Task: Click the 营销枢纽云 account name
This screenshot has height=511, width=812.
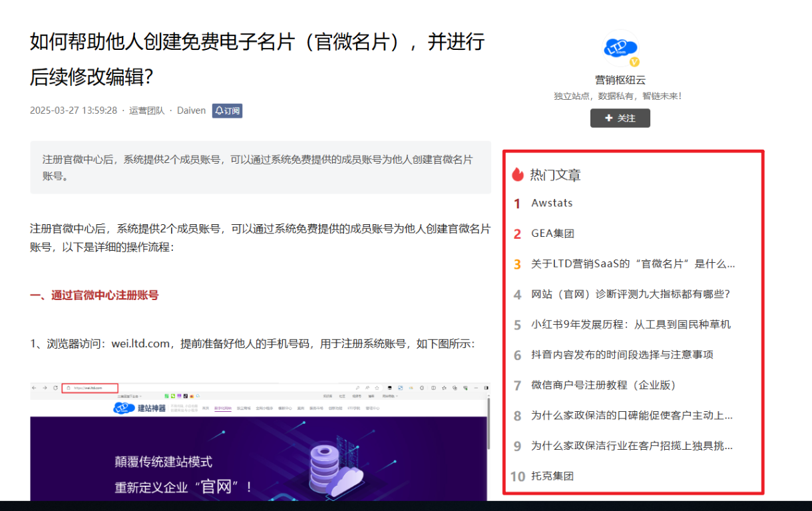Action: point(620,80)
